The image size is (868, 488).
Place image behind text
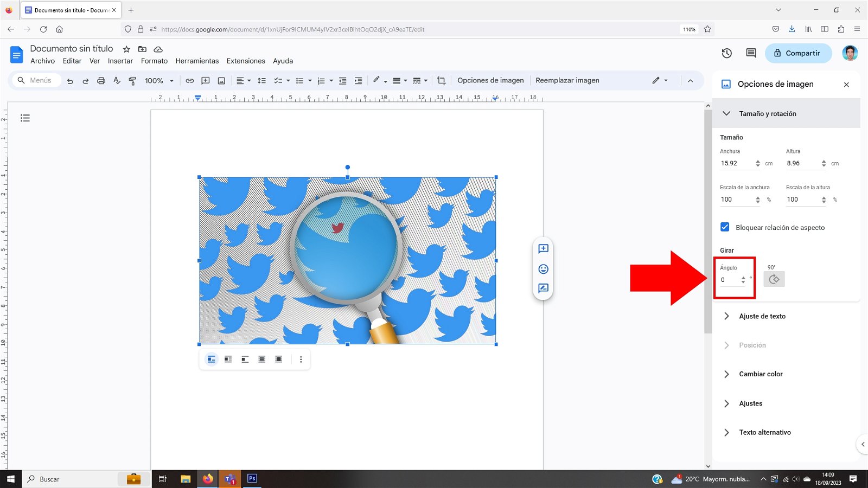[x=262, y=359]
